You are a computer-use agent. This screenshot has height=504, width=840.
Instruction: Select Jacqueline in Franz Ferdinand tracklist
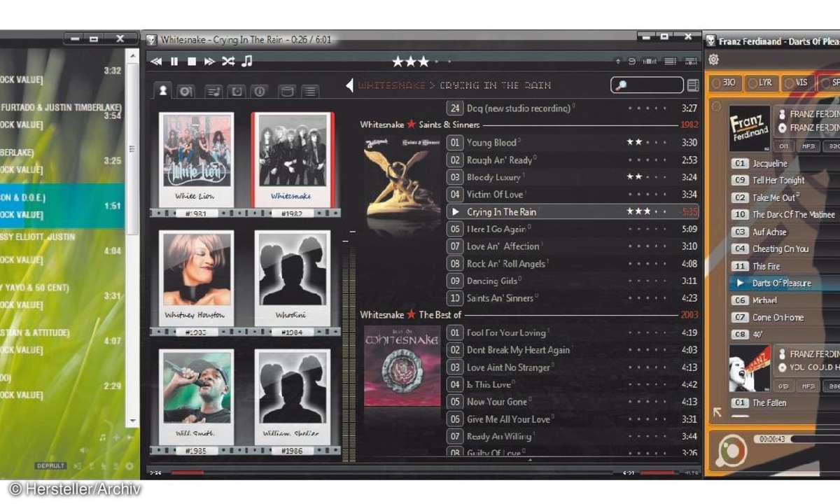point(785,164)
